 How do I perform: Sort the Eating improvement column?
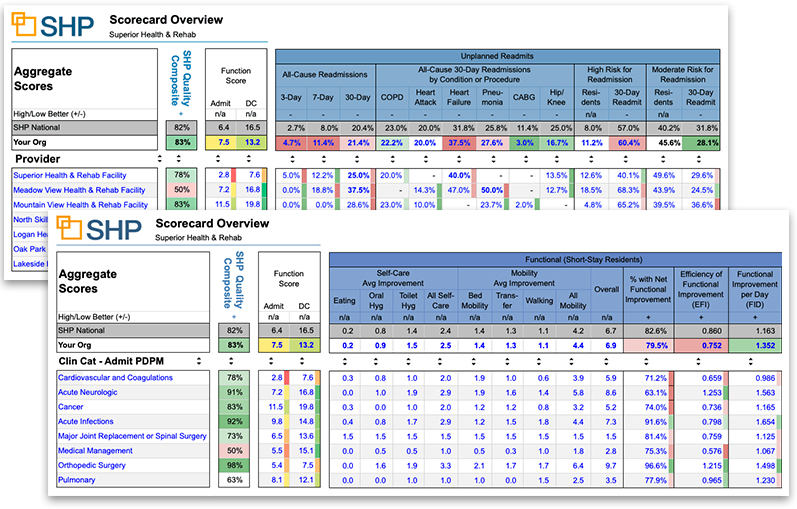click(345, 362)
